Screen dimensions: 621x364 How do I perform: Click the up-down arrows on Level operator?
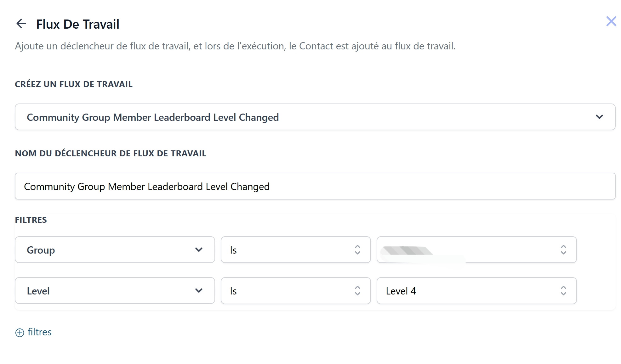pyautogui.click(x=357, y=291)
